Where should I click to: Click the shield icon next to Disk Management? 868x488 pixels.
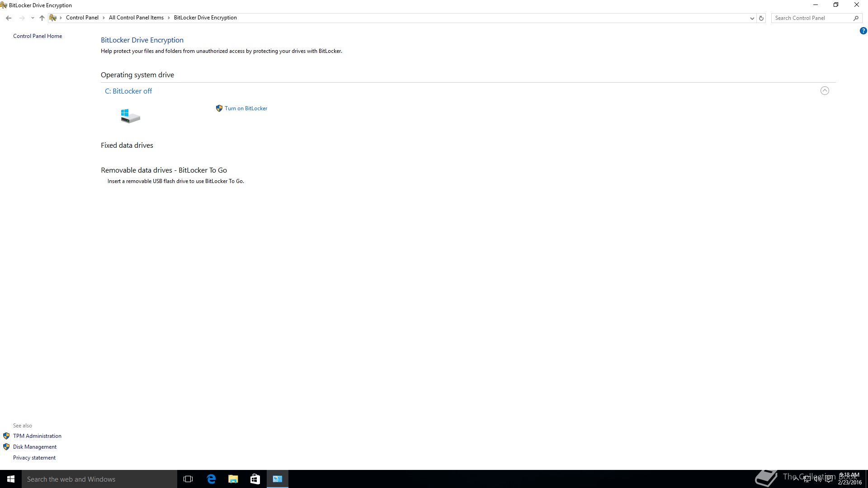6,447
